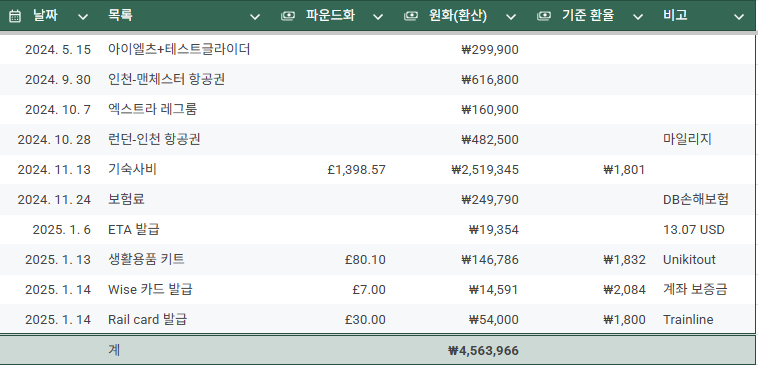Select the cell 생활용품 키트

pos(146,259)
